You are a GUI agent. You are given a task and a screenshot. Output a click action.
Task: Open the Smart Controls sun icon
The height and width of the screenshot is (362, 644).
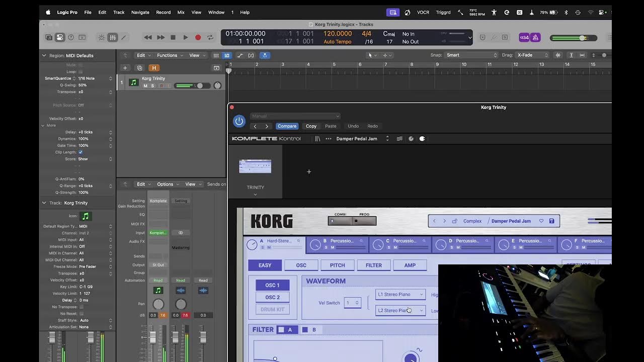102,37
